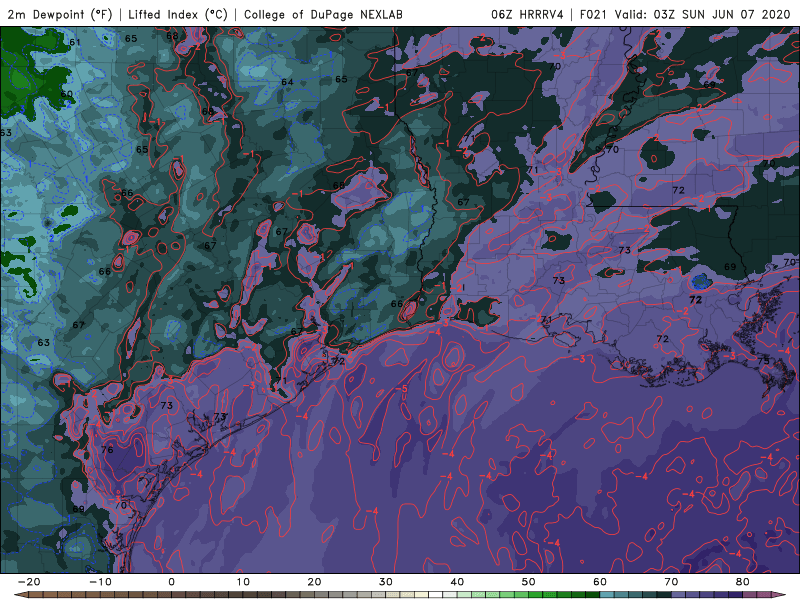Click the 80 tick label on color scale
The width and height of the screenshot is (800, 600).
pyautogui.click(x=743, y=582)
